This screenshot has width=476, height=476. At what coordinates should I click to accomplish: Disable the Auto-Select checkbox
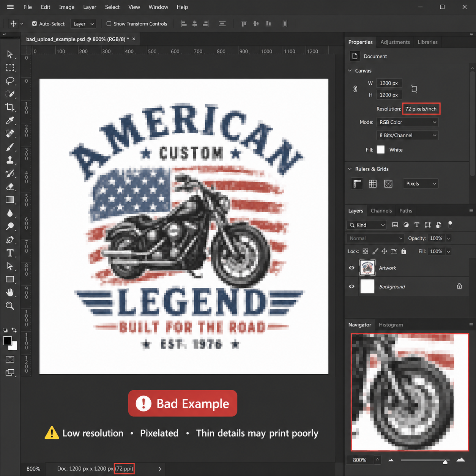pos(35,24)
